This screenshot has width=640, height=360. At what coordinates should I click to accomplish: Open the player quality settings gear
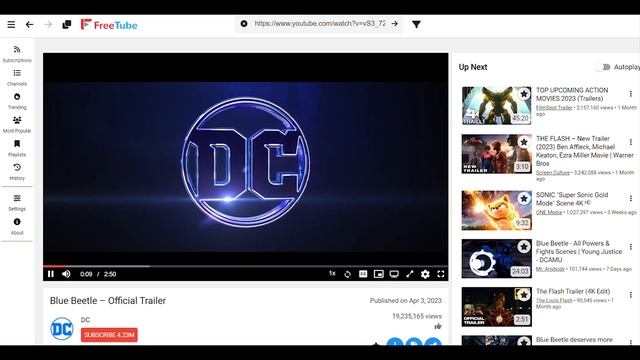[425, 274]
